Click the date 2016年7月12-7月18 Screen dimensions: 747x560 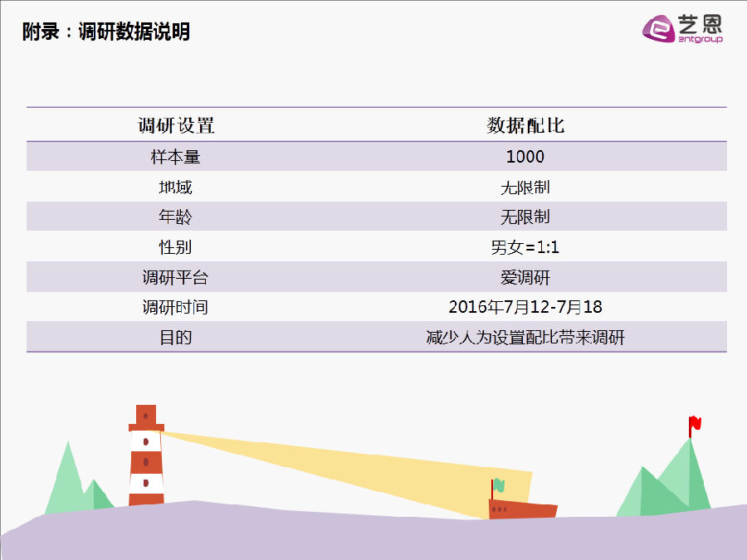point(525,307)
